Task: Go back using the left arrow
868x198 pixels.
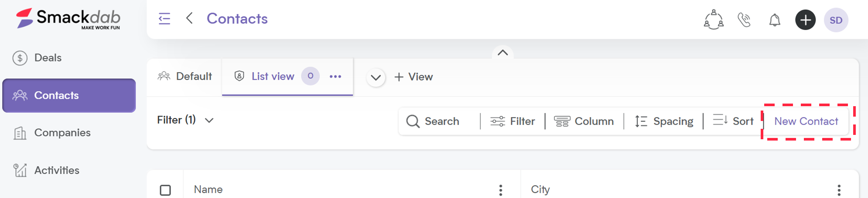Action: pyautogui.click(x=189, y=18)
